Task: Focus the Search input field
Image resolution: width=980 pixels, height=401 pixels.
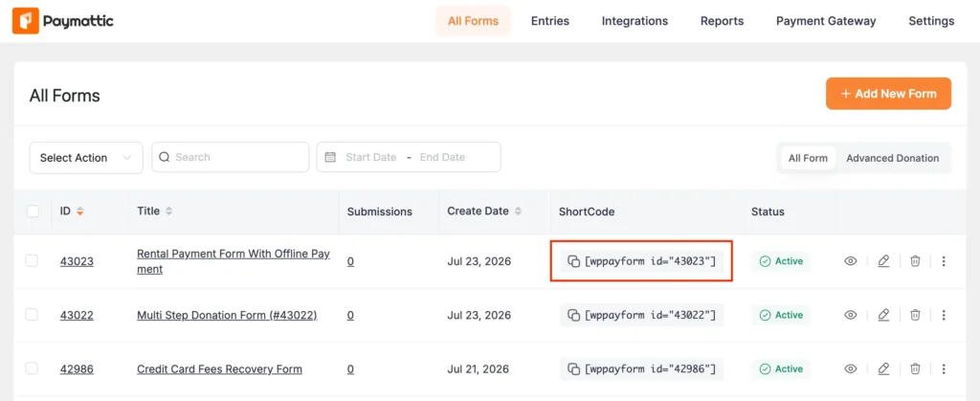Action: pos(230,157)
